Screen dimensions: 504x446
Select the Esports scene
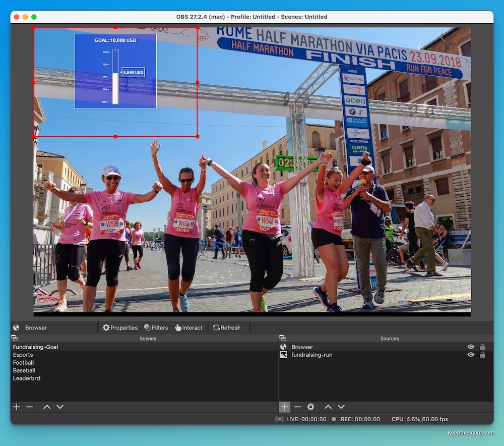144,355
